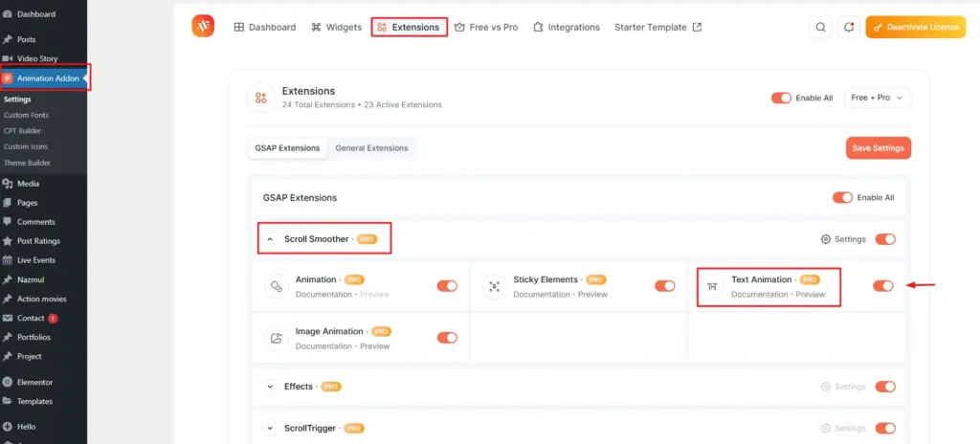This screenshot has width=980, height=444.
Task: Open the Free vs Pro nav tab
Action: click(x=486, y=27)
